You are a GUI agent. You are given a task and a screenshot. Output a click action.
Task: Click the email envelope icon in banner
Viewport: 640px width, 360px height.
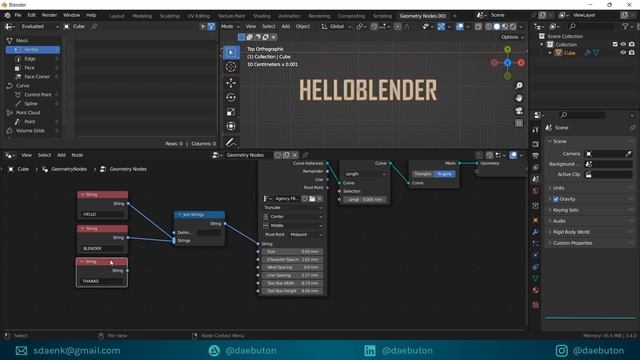(21, 351)
